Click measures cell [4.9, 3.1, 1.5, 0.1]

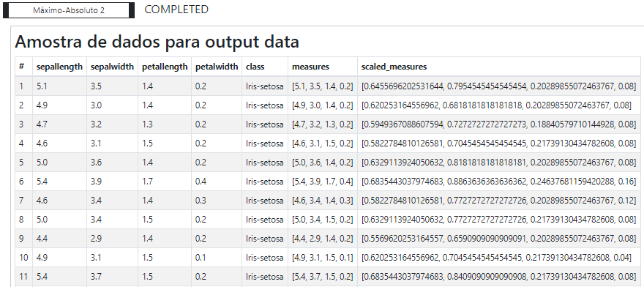coord(323,258)
